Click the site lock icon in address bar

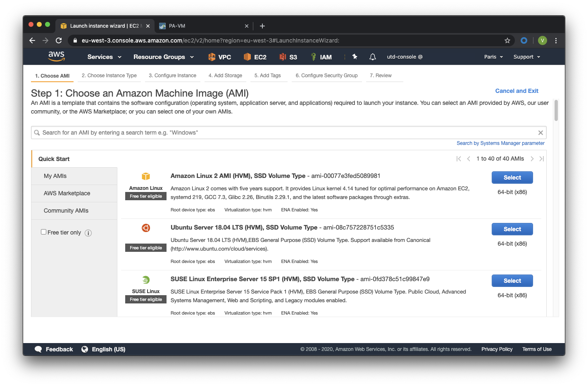(75, 40)
